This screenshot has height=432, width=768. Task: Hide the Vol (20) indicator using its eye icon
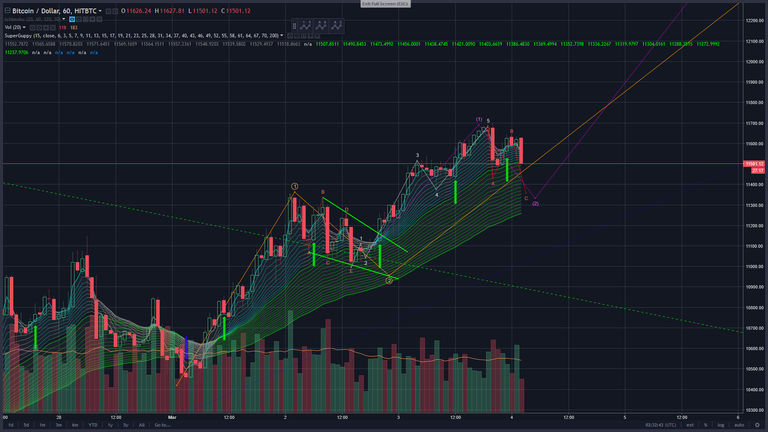pos(32,27)
